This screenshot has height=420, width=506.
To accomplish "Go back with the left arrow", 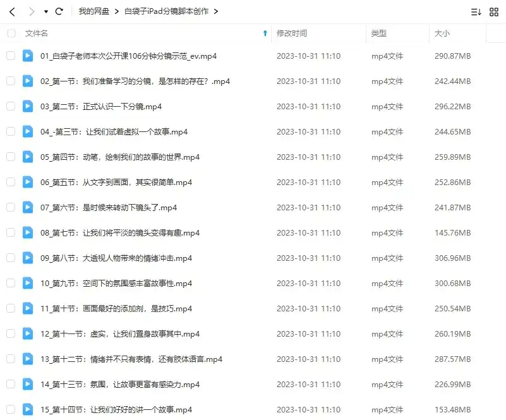I will [x=12, y=12].
